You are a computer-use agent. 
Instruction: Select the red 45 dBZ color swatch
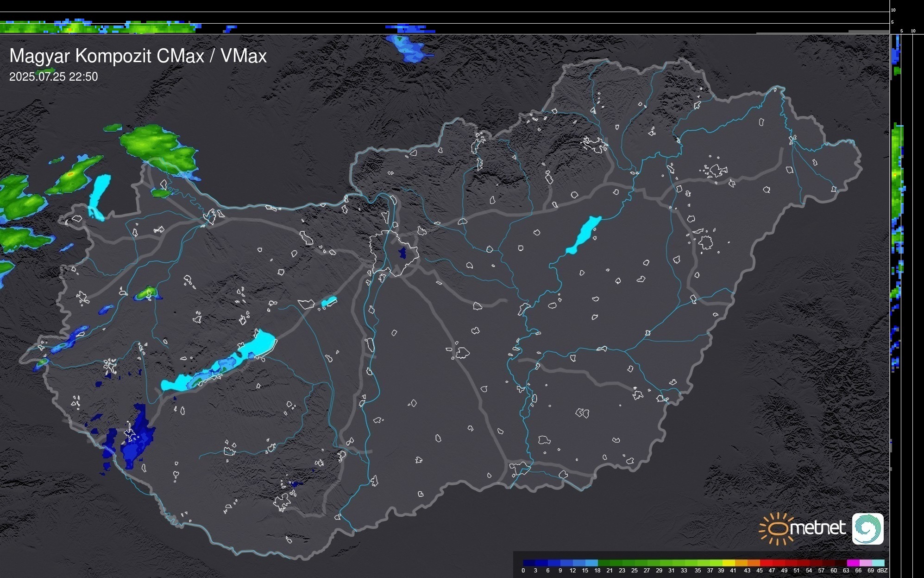[x=765, y=563]
